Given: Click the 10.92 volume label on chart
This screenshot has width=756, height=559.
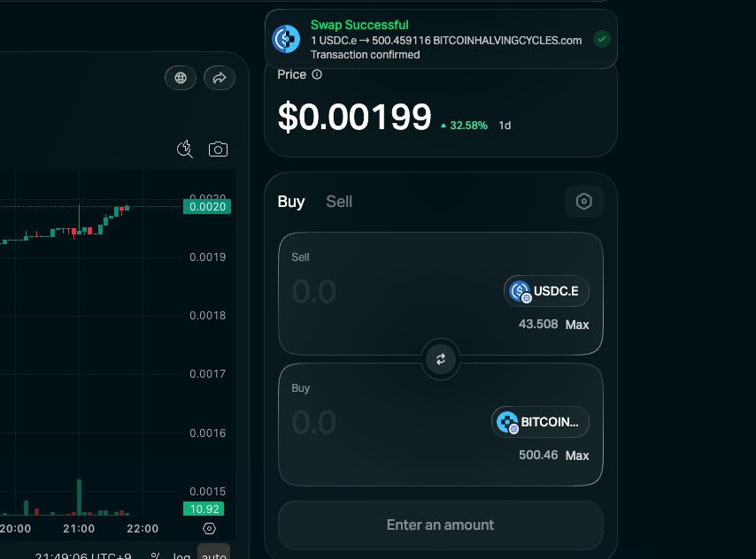Looking at the screenshot, I should (204, 509).
